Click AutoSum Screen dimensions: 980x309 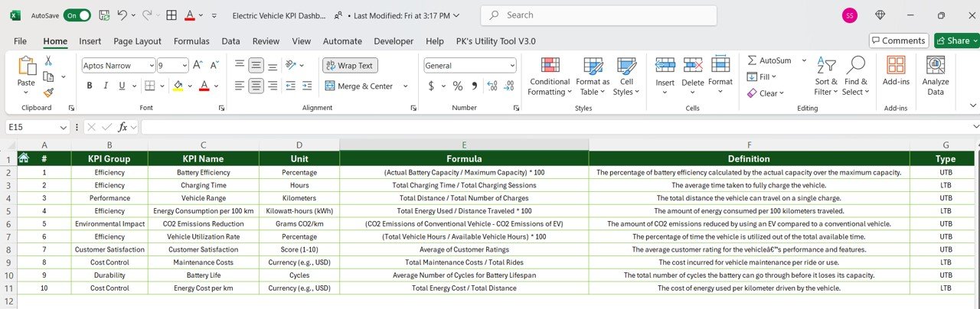(769, 60)
